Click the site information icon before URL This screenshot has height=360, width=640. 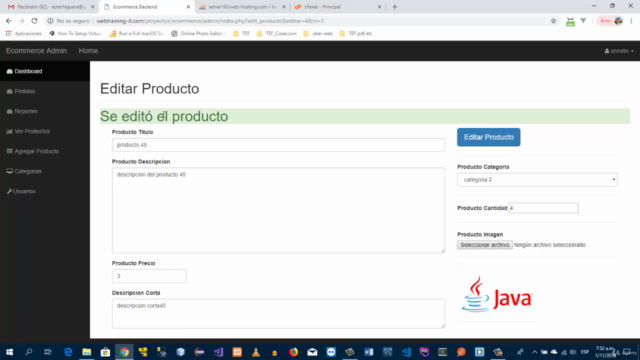pyautogui.click(x=50, y=21)
